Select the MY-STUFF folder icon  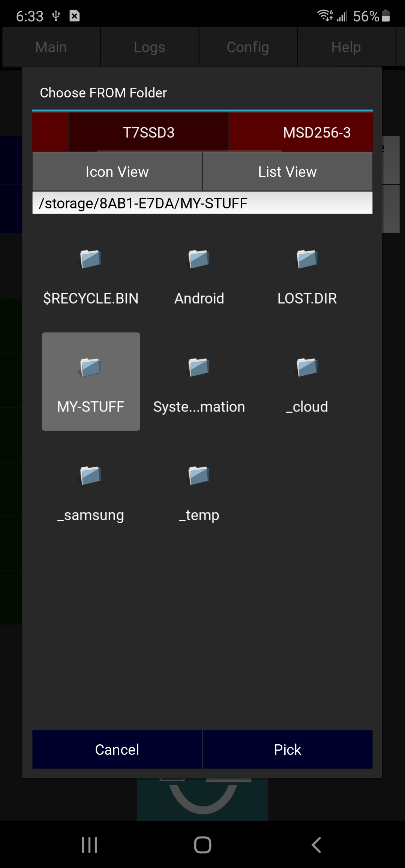pos(91,367)
